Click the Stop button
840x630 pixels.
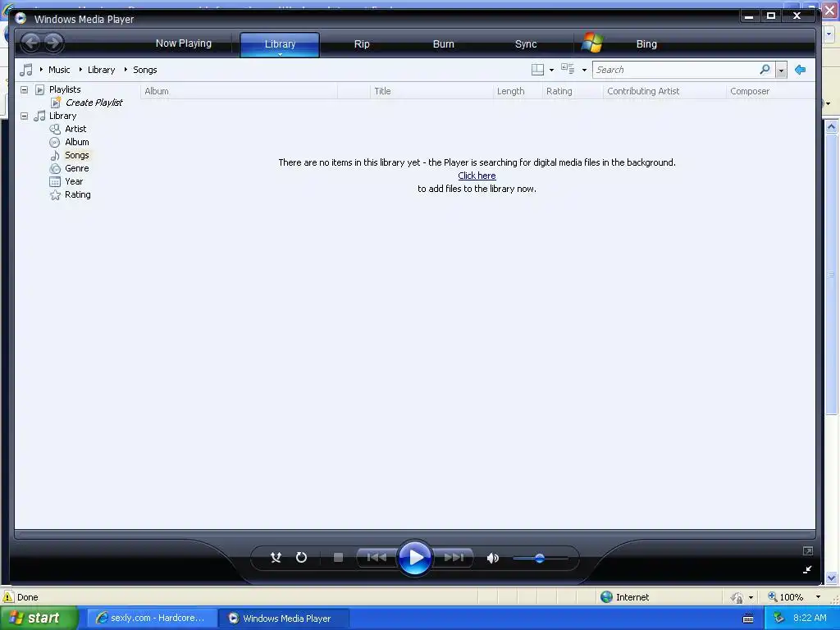point(338,558)
